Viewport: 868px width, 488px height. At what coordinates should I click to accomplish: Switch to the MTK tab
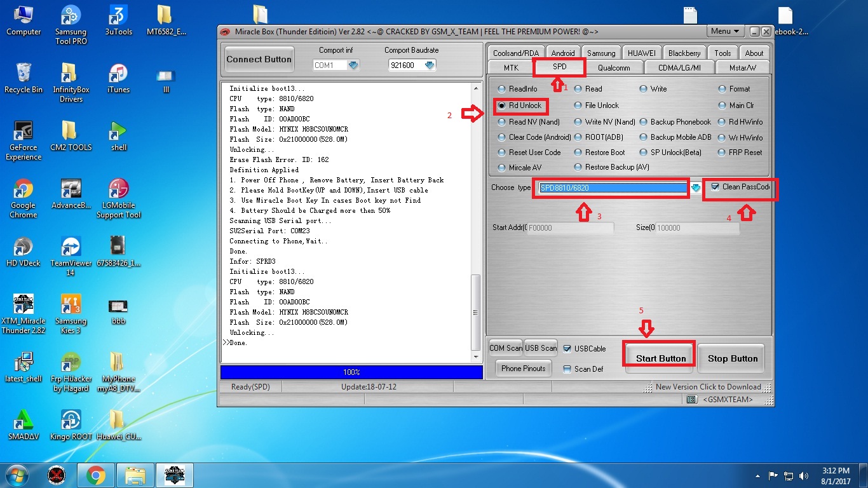point(511,67)
